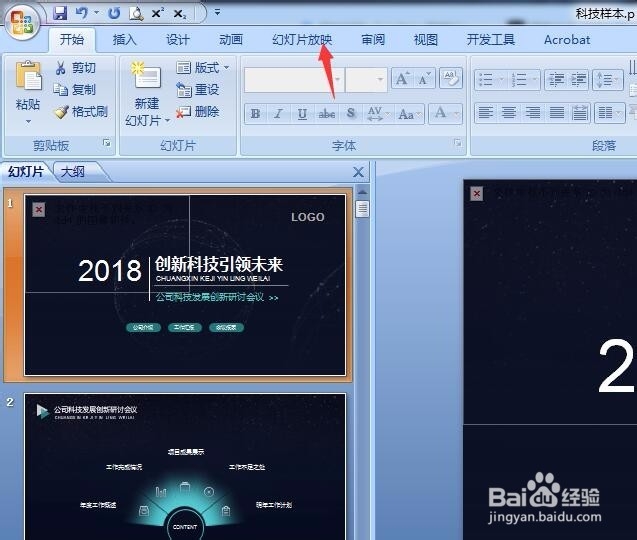Switch to the 开发工具 ribbon tab

(490, 40)
